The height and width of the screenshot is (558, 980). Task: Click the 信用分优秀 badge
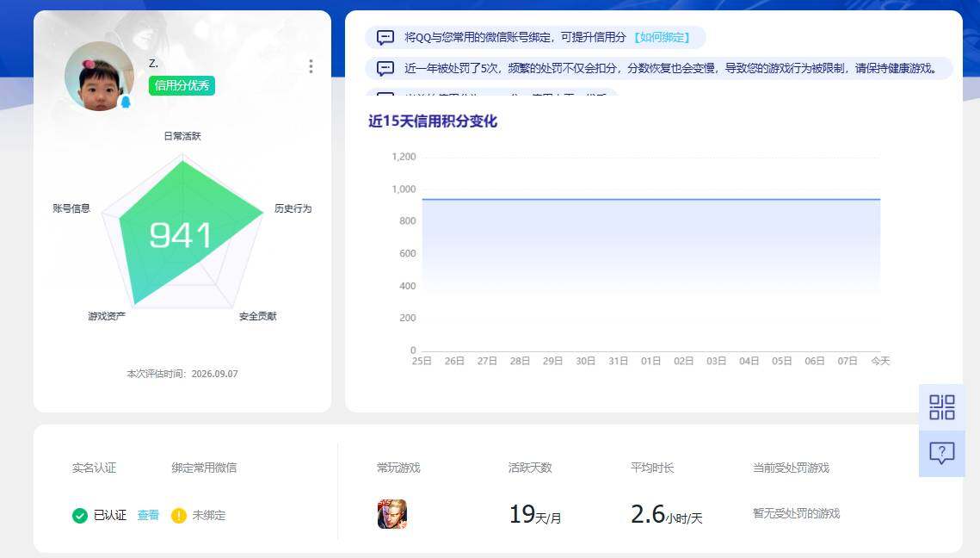coord(182,86)
